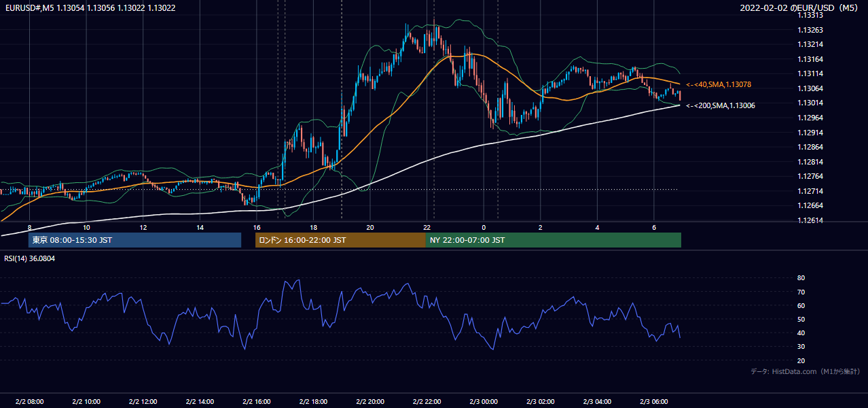Click hour label 16 under the price chart
Image resolution: width=868 pixels, height=408 pixels.
(x=257, y=227)
